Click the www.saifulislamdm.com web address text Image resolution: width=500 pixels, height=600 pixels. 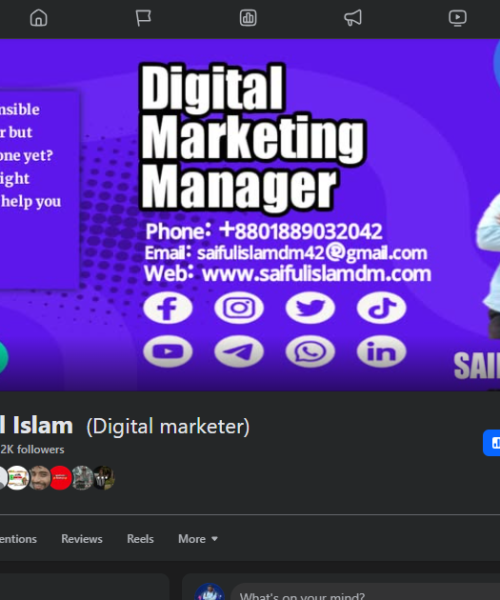tap(317, 274)
